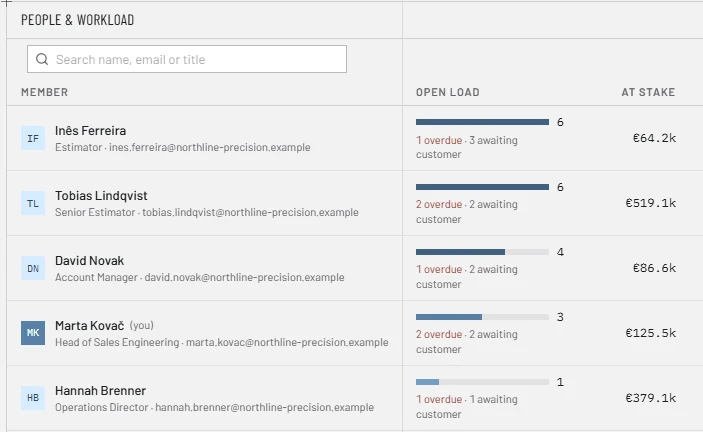Click the PEOPLE & WORKLOAD panel title

(78, 20)
